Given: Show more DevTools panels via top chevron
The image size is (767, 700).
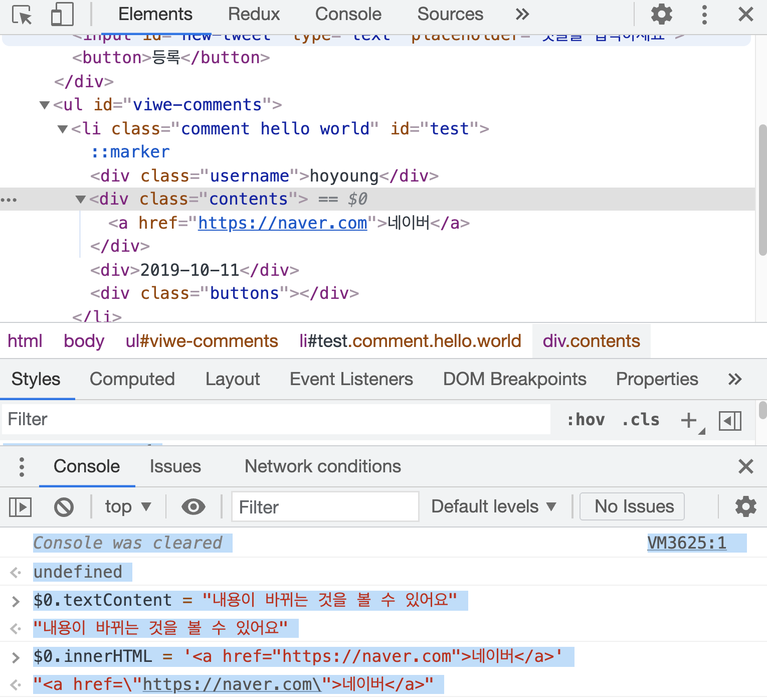Looking at the screenshot, I should (x=522, y=15).
